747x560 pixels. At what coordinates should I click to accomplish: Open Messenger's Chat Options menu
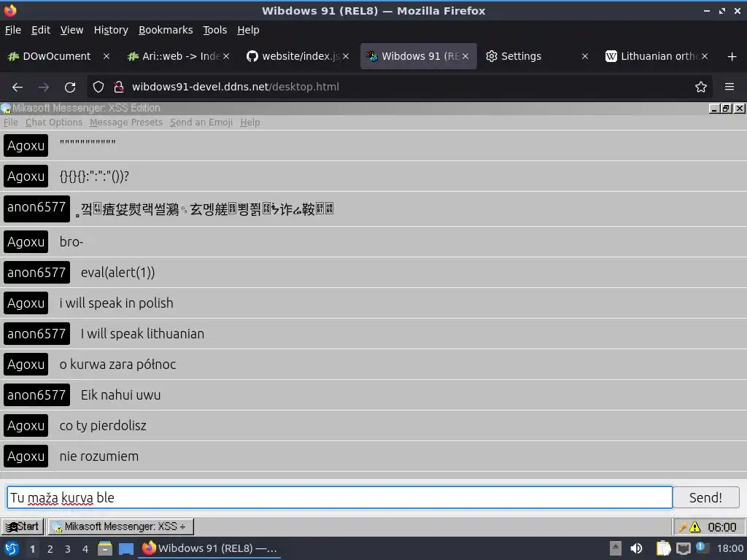click(54, 122)
